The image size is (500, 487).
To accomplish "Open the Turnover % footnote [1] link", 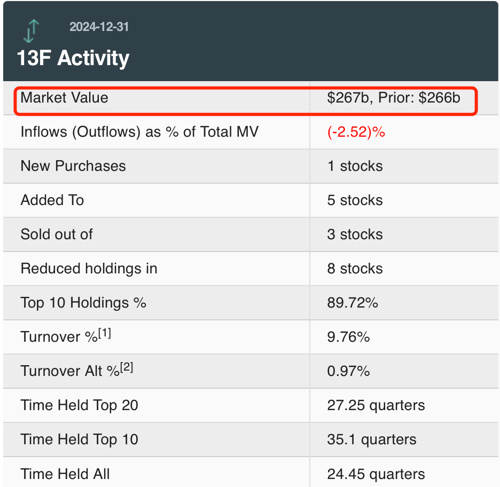I will coord(105,333).
